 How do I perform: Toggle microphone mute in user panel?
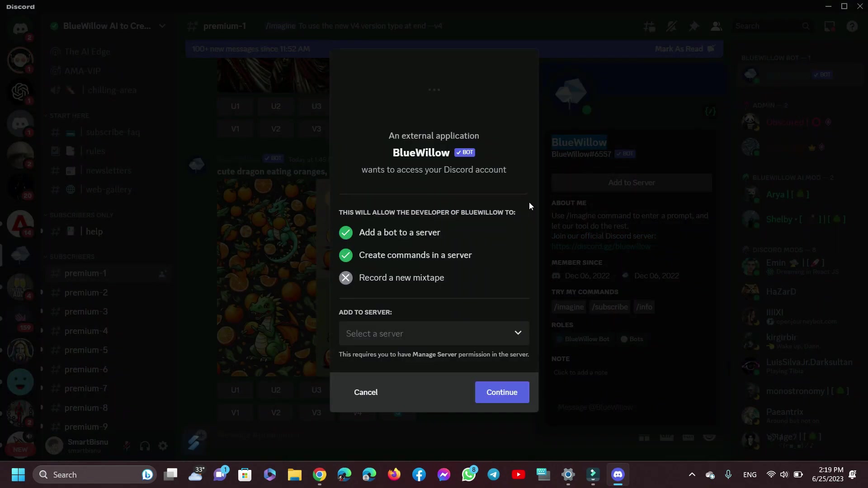[127, 446]
